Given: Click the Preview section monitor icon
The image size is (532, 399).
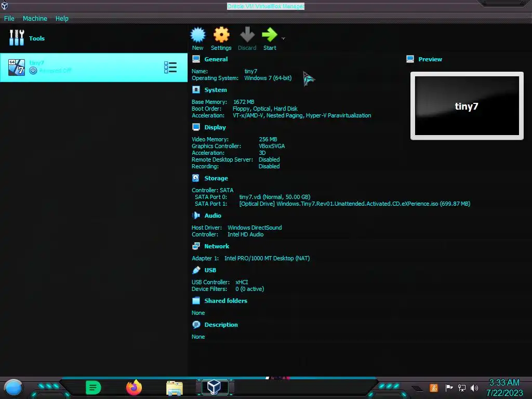Looking at the screenshot, I should [x=410, y=59].
